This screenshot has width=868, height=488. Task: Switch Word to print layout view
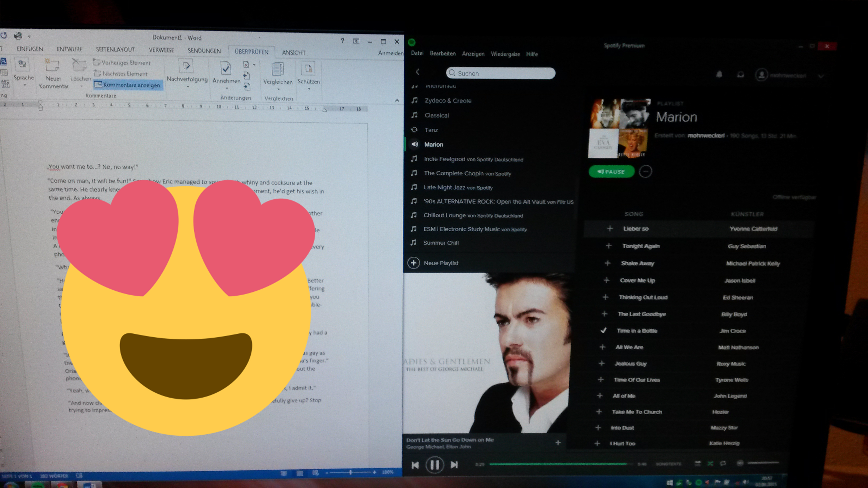coord(299,473)
